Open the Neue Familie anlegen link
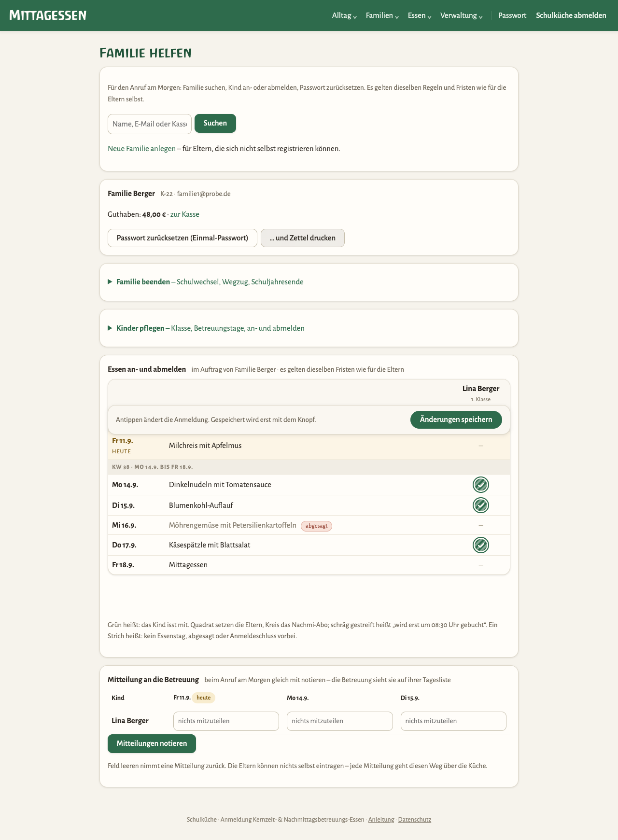 point(141,149)
